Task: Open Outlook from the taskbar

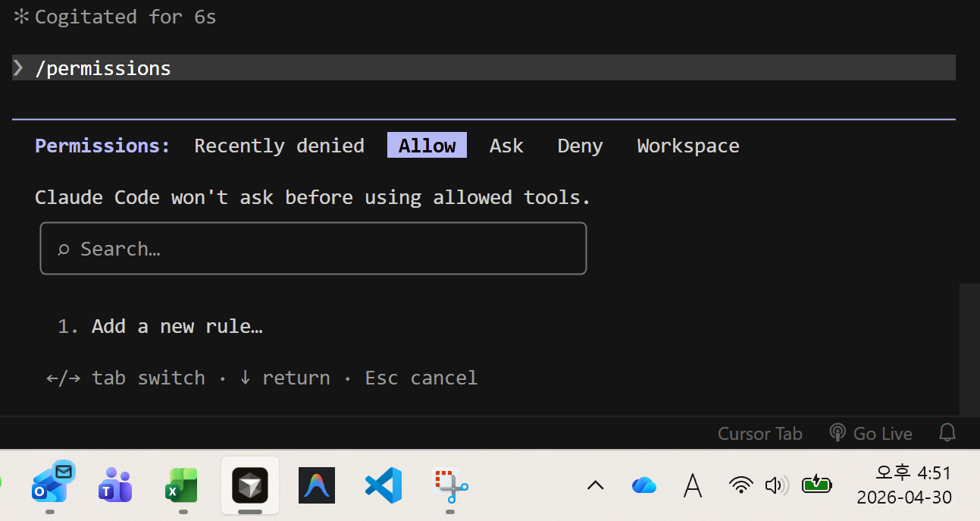Action: (50, 484)
